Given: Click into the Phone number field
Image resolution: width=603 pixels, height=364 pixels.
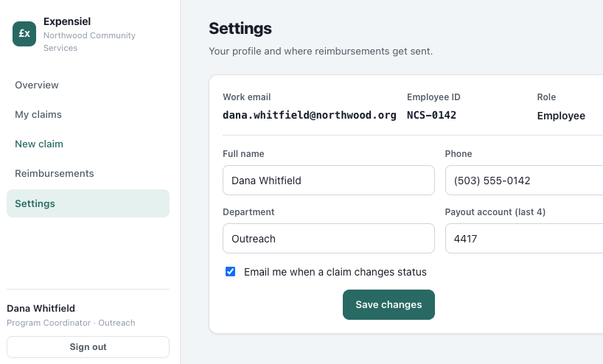Looking at the screenshot, I should 524,181.
